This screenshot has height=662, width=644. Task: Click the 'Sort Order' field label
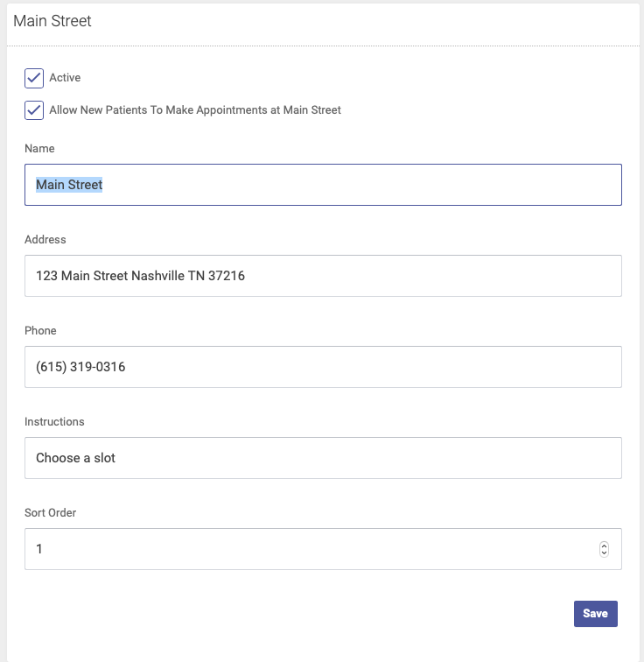tap(50, 512)
